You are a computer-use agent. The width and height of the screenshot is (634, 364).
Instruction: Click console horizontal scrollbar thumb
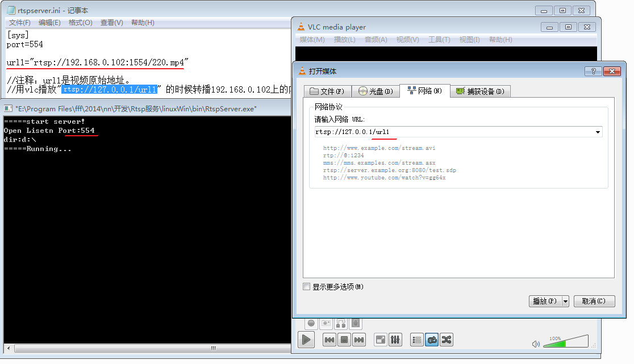[x=213, y=348]
